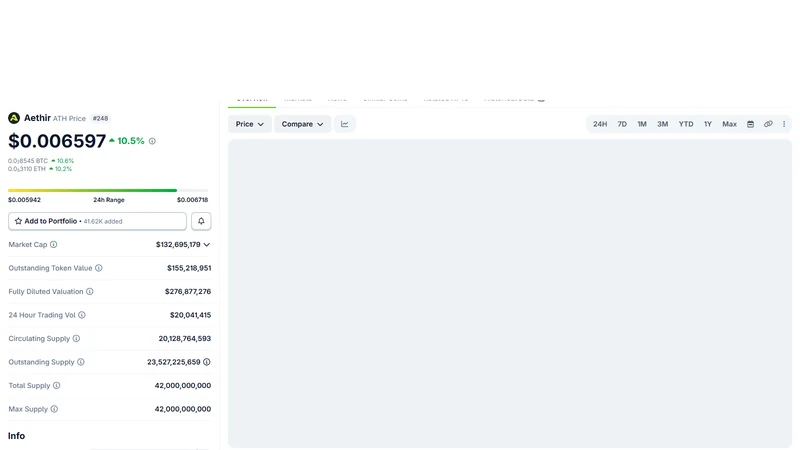This screenshot has width=800, height=450.
Task: Open the calendar date range icon
Action: click(751, 124)
